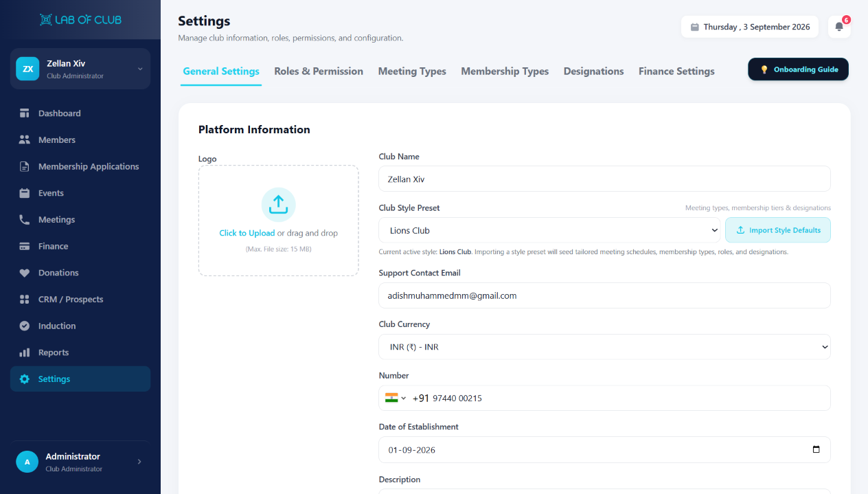This screenshot has height=494, width=868.
Task: Click the Settings gear icon
Action: click(25, 379)
